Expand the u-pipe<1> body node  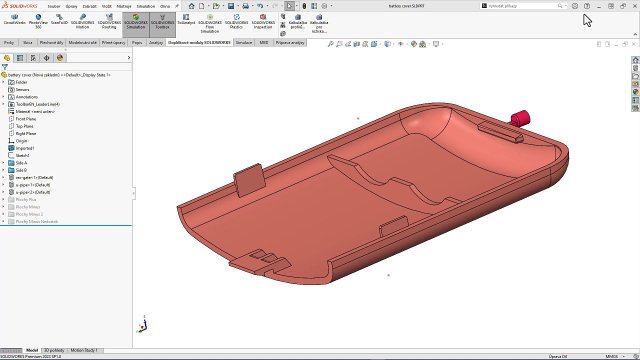[3, 185]
